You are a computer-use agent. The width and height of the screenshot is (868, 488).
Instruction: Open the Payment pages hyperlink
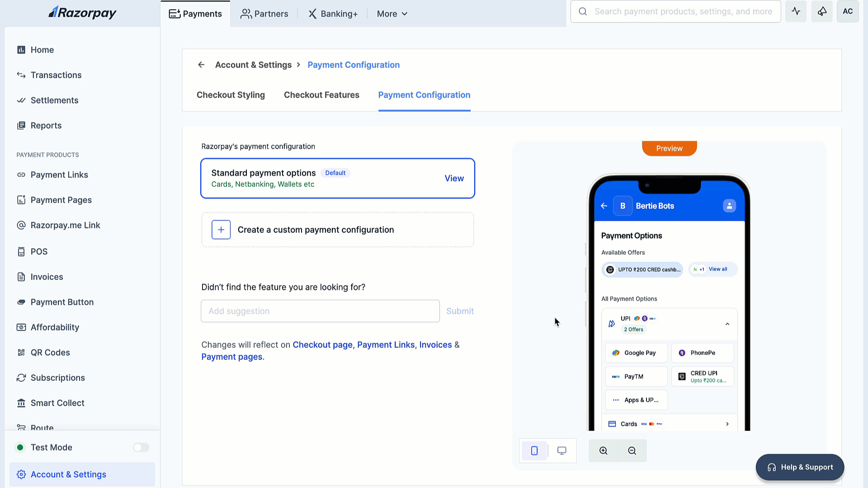pyautogui.click(x=232, y=357)
